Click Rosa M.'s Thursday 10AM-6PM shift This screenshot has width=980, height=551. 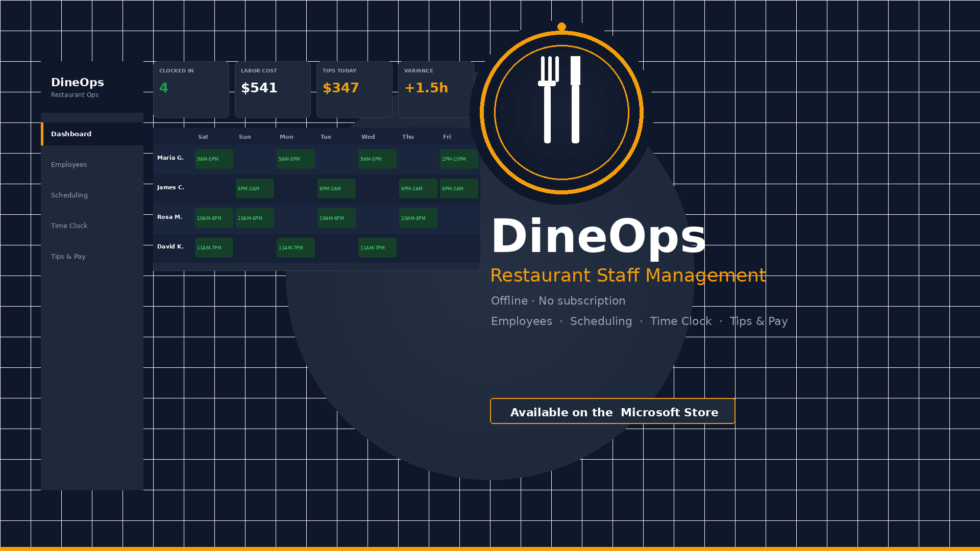418,218
